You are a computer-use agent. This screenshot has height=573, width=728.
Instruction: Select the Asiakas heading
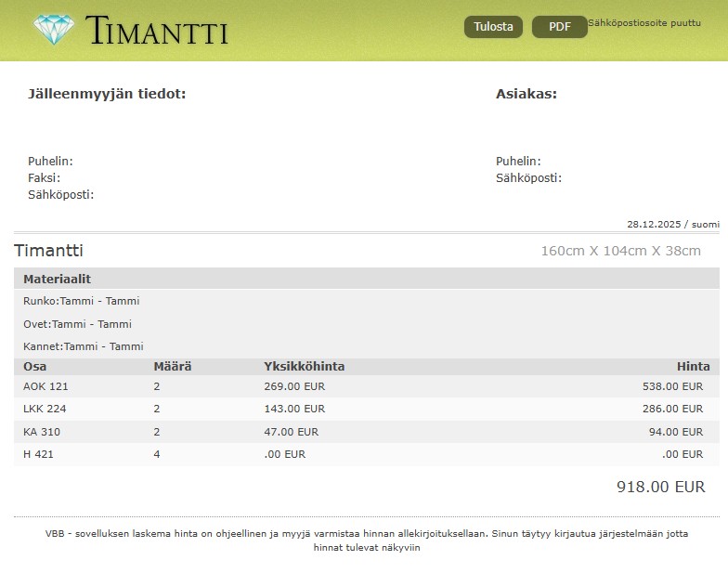[x=526, y=94]
